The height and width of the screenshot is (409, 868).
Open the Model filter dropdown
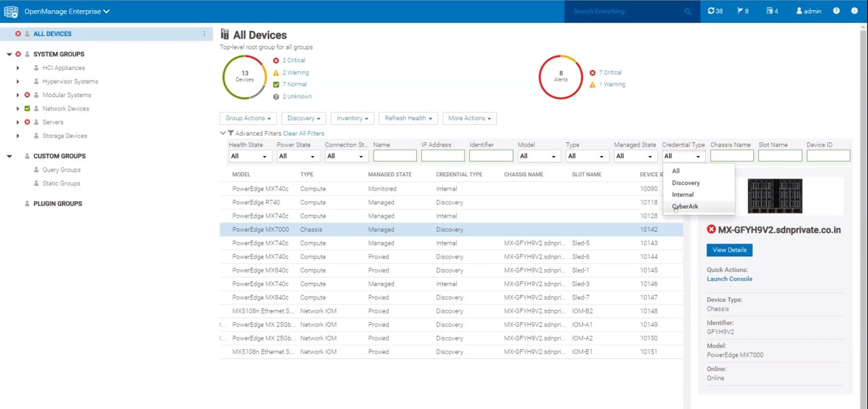(539, 156)
